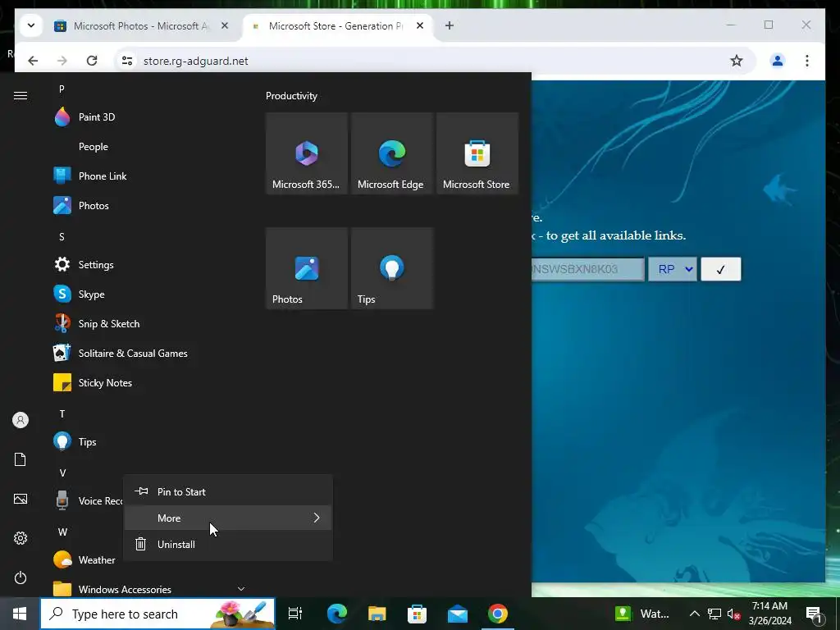This screenshot has width=840, height=630.
Task: Open Chrome's three-dot menu
Action: [x=807, y=61]
